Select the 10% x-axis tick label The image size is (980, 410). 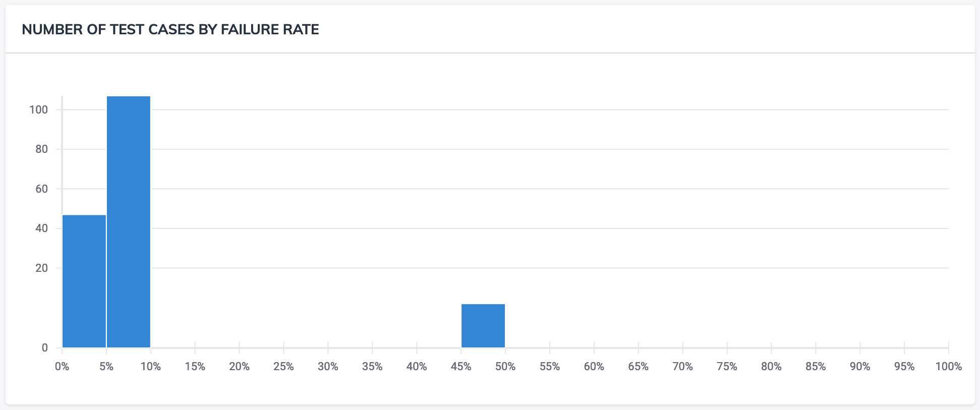150,367
